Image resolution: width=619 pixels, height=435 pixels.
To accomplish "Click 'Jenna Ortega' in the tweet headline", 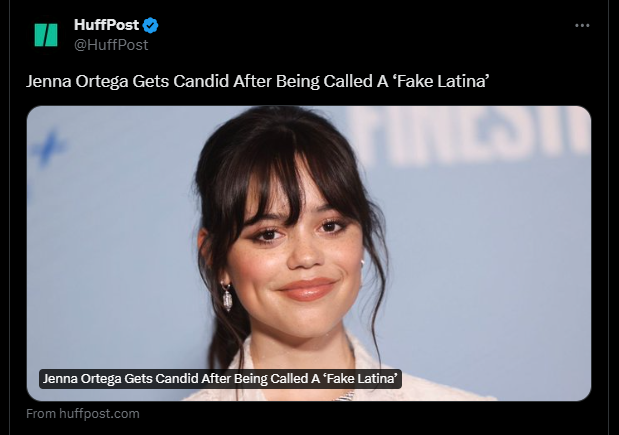I will (x=77, y=81).
